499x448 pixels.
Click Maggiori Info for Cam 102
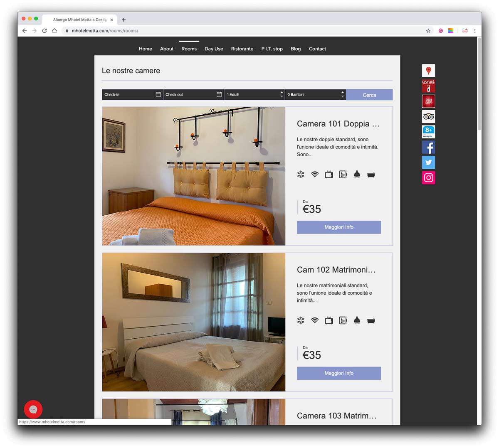pos(339,373)
